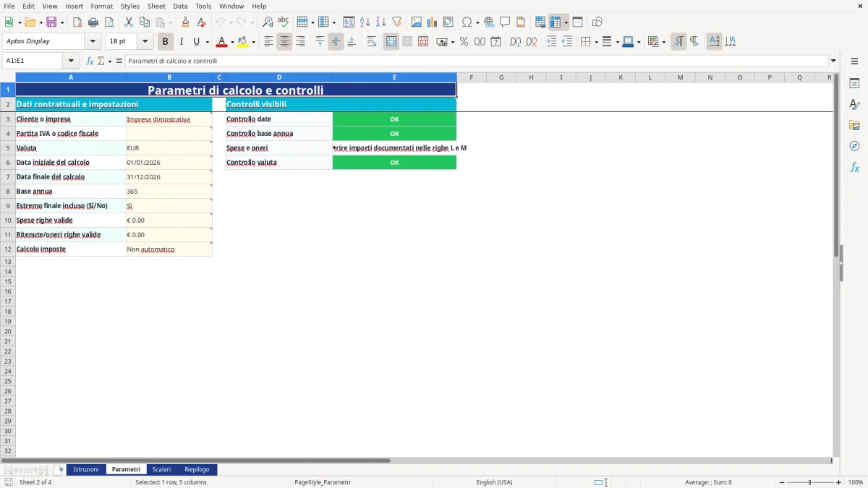Open Find and Replace icon

268,22
